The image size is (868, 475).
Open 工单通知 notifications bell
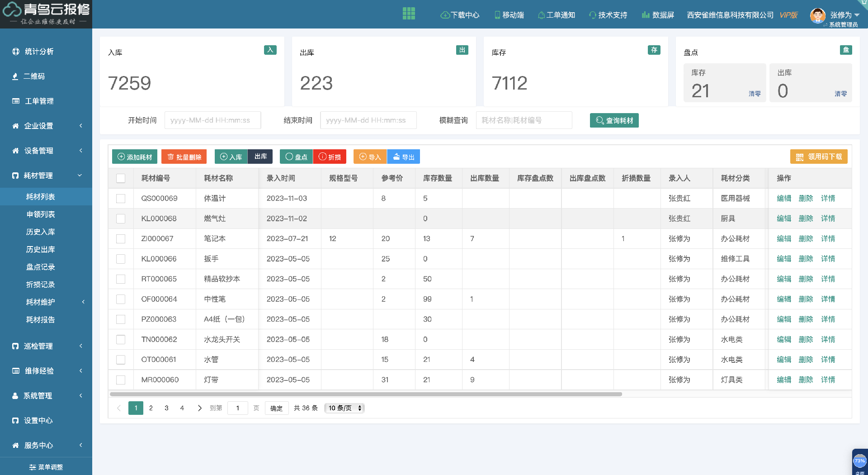tap(541, 15)
